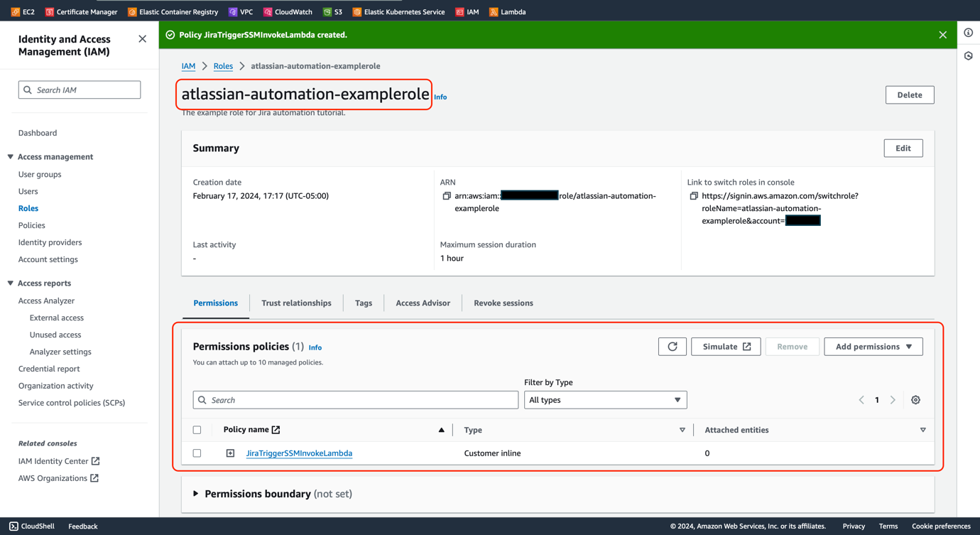
Task: Open JiraTriggerSSMInvokeLambda policy link
Action: (x=299, y=453)
